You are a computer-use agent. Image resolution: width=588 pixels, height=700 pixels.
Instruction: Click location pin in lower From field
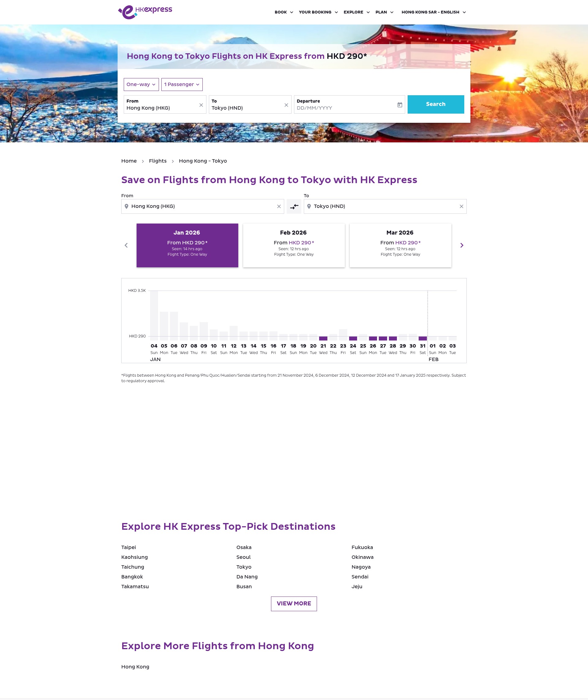coord(126,206)
